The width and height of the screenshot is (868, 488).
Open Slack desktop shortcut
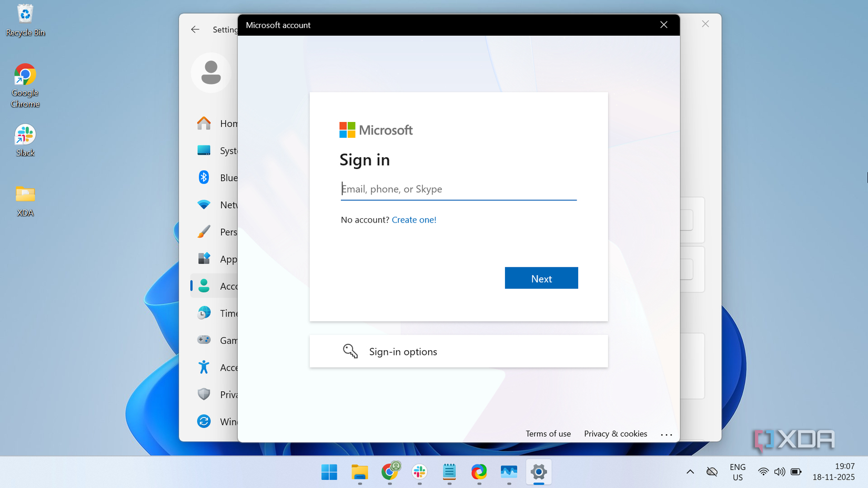click(x=25, y=140)
